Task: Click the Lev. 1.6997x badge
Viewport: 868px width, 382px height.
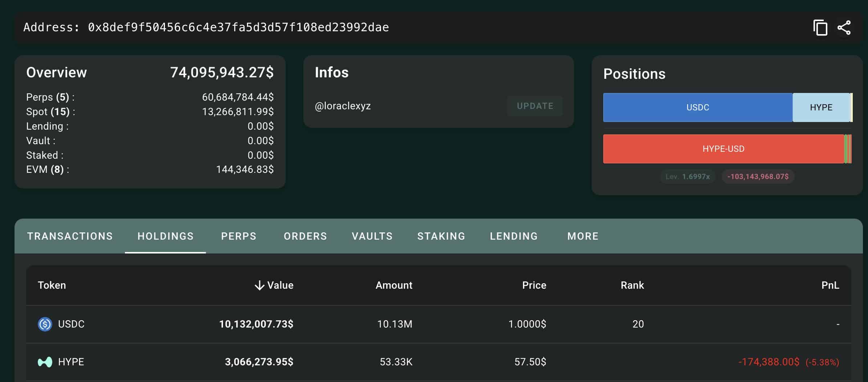Action: (x=687, y=177)
